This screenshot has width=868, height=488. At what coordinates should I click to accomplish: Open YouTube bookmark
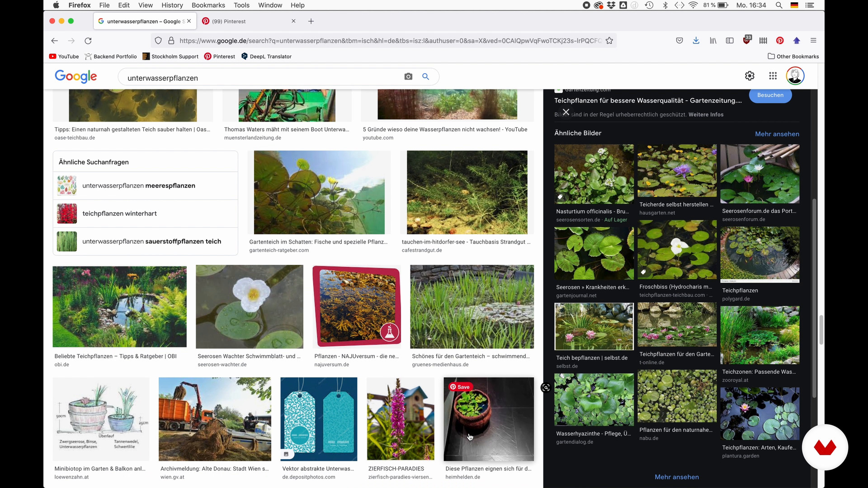pos(64,56)
